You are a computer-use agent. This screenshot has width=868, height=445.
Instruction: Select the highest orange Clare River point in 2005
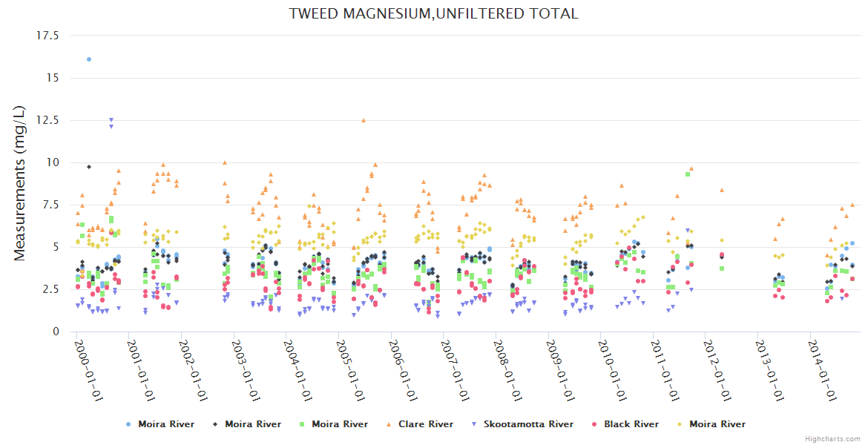pyautogui.click(x=364, y=120)
